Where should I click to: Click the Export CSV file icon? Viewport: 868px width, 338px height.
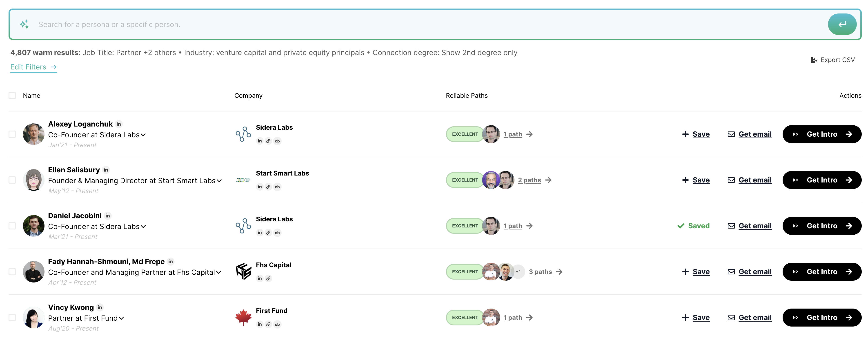point(813,60)
